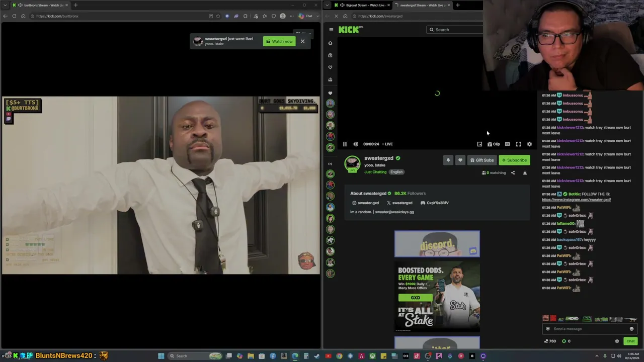The image size is (644, 362).
Task: Open the Discord CxpYSs38fV invite link
Action: [x=435, y=203]
